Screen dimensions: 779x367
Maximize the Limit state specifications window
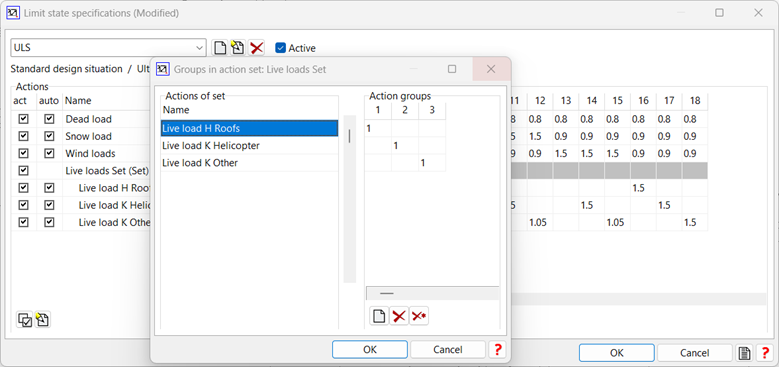point(719,13)
